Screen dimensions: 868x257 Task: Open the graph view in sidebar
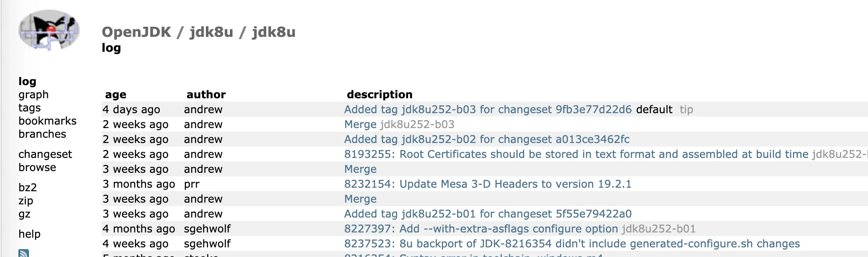pyautogui.click(x=34, y=95)
